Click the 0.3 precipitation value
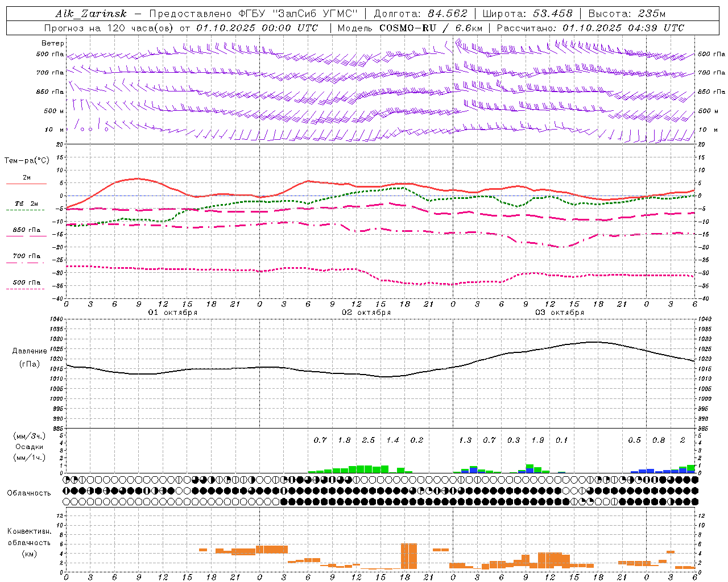The height and width of the screenshot is (582, 728). (514, 440)
